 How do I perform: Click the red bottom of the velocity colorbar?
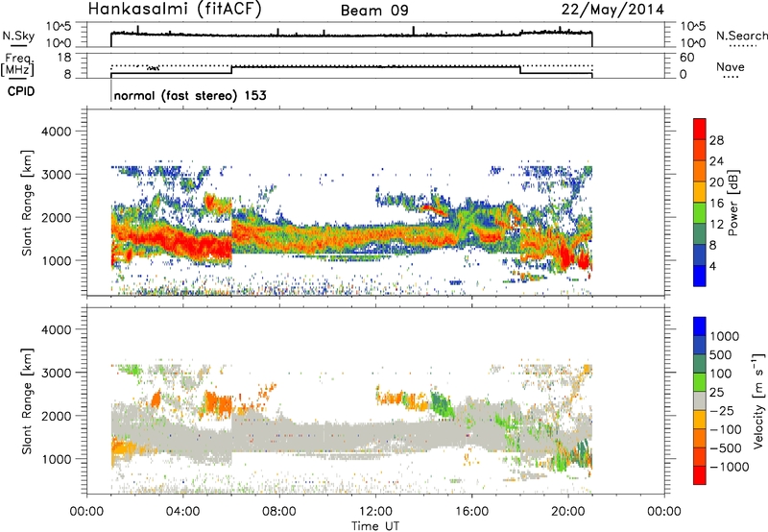click(700, 475)
